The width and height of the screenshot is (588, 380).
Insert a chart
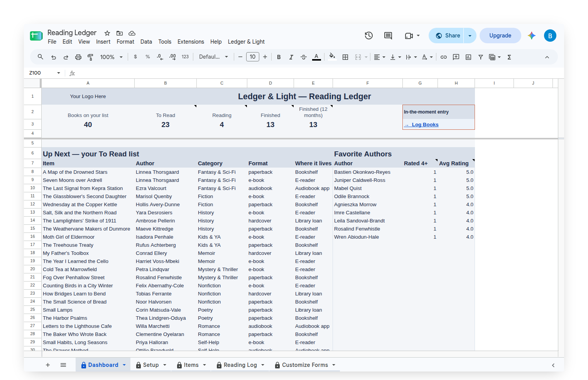pyautogui.click(x=468, y=57)
